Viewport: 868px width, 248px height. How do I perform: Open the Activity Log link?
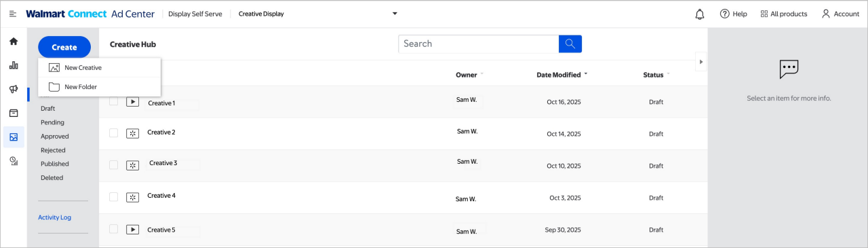54,217
